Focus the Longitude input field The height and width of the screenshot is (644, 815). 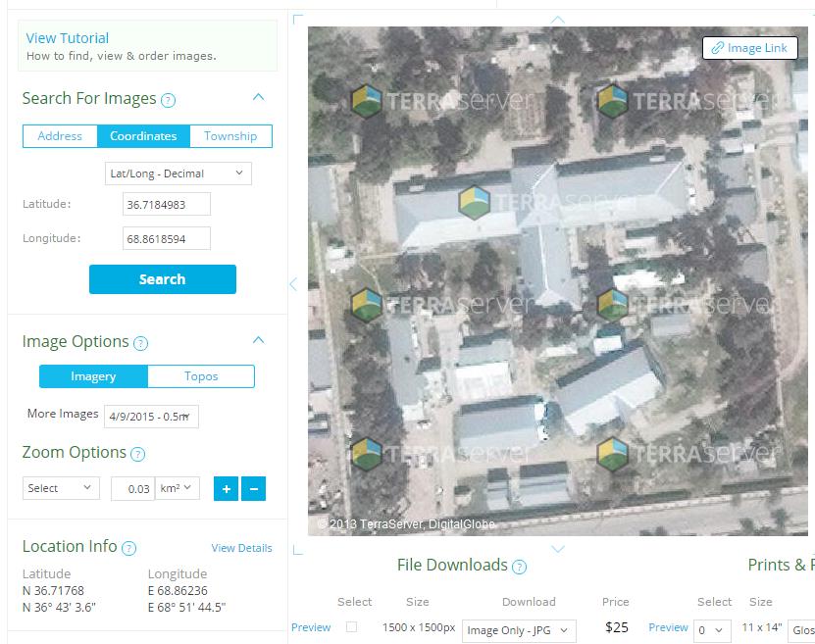[167, 238]
